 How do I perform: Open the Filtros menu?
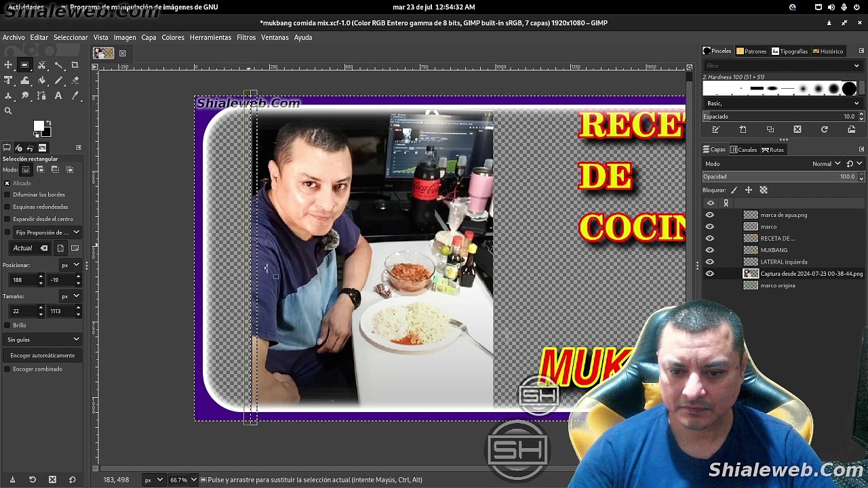tap(246, 37)
